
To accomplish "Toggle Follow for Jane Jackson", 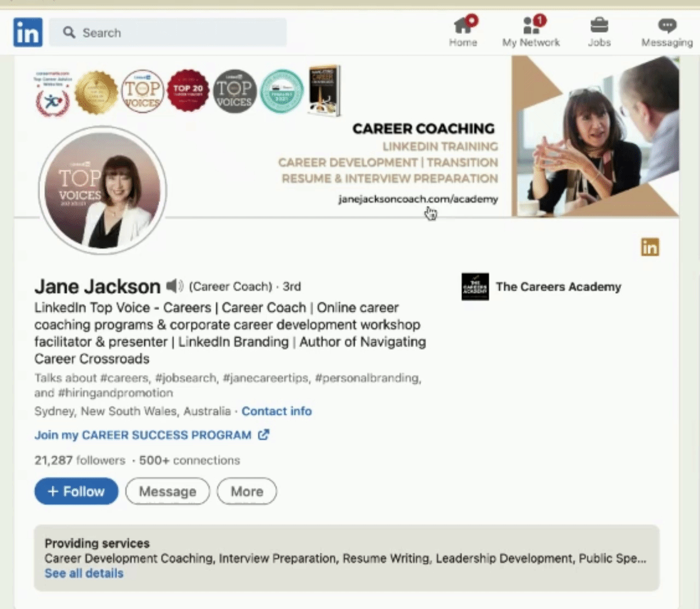I will (76, 491).
